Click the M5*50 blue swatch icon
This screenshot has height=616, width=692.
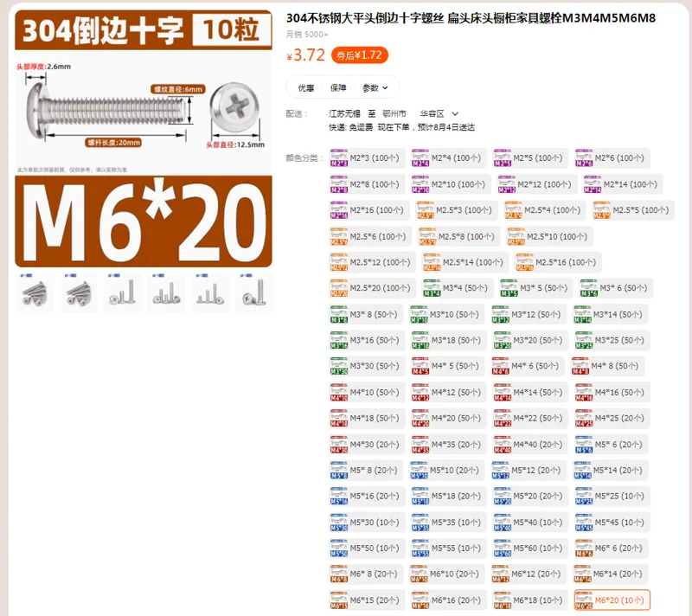point(339,548)
